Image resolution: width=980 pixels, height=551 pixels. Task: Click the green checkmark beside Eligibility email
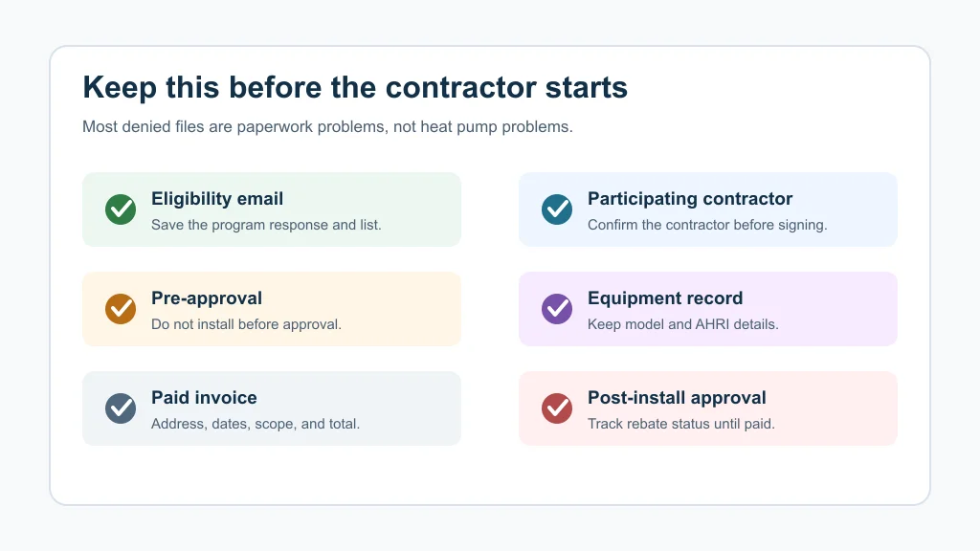click(x=121, y=209)
